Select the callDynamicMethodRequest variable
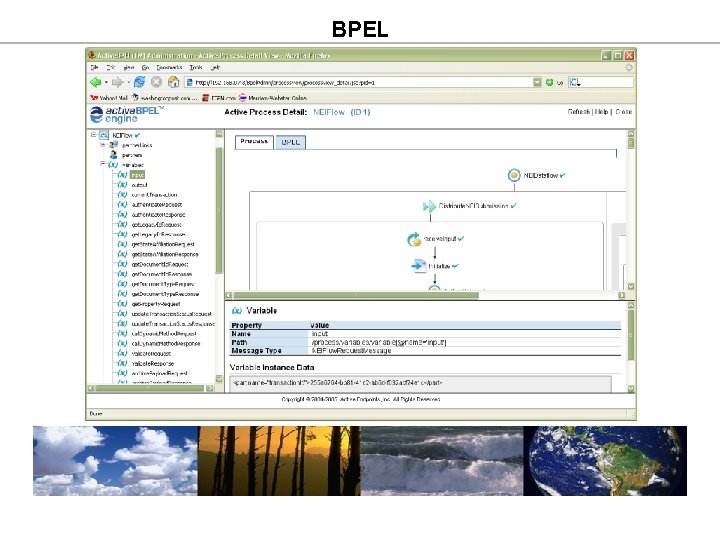The height and width of the screenshot is (540, 720). (x=164, y=334)
